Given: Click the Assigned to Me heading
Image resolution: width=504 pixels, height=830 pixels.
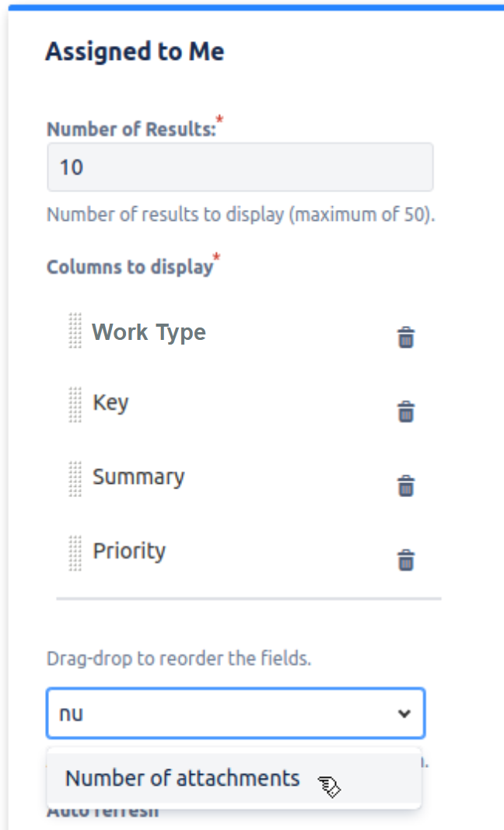Looking at the screenshot, I should tap(135, 51).
